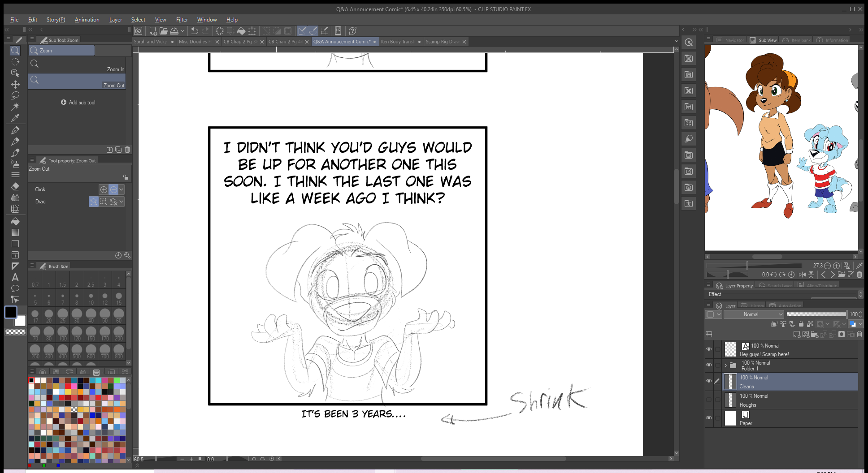
Task: Create a new raster layer
Action: coord(797,334)
